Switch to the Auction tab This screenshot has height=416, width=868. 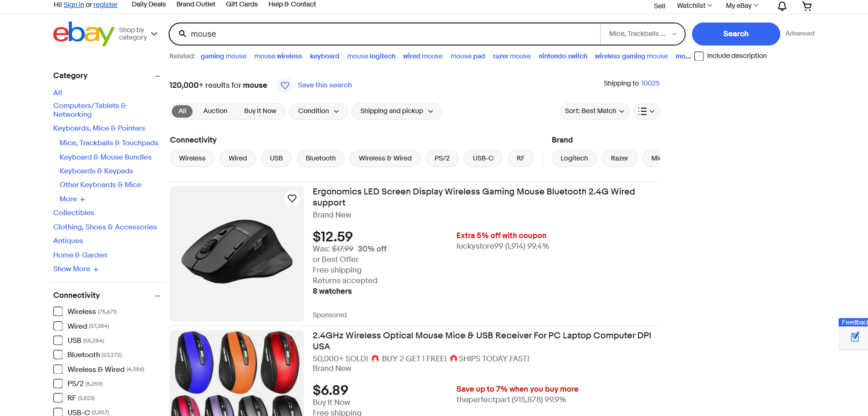click(x=215, y=111)
